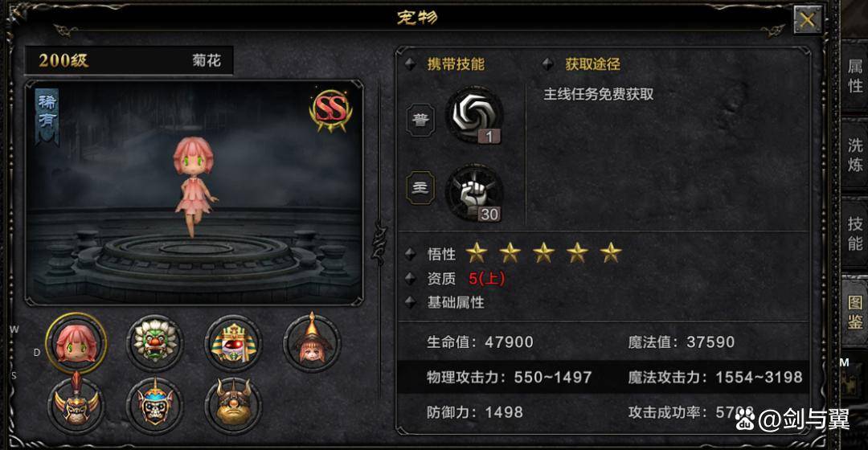The width and height of the screenshot is (868, 450).
Task: Click the 稀有 rarity banner
Action: coord(47,117)
